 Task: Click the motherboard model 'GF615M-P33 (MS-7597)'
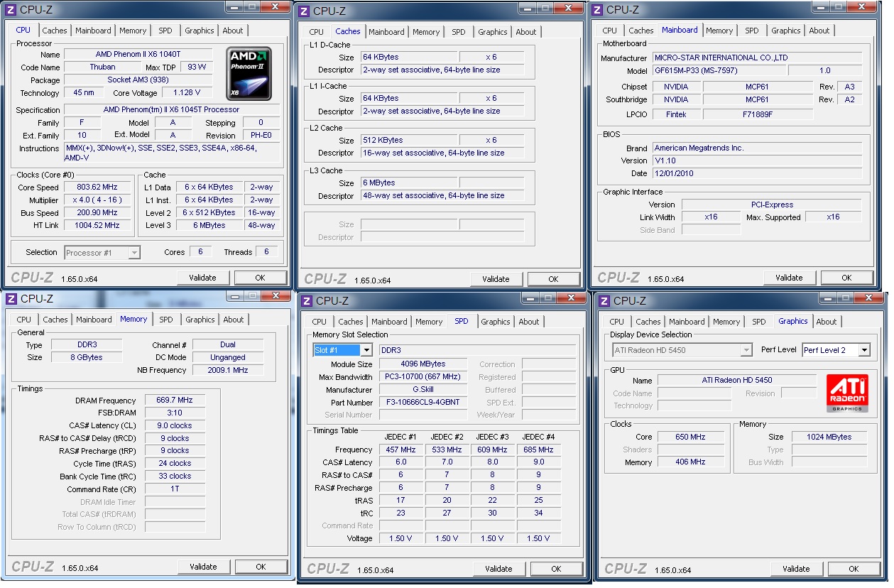[x=720, y=71]
